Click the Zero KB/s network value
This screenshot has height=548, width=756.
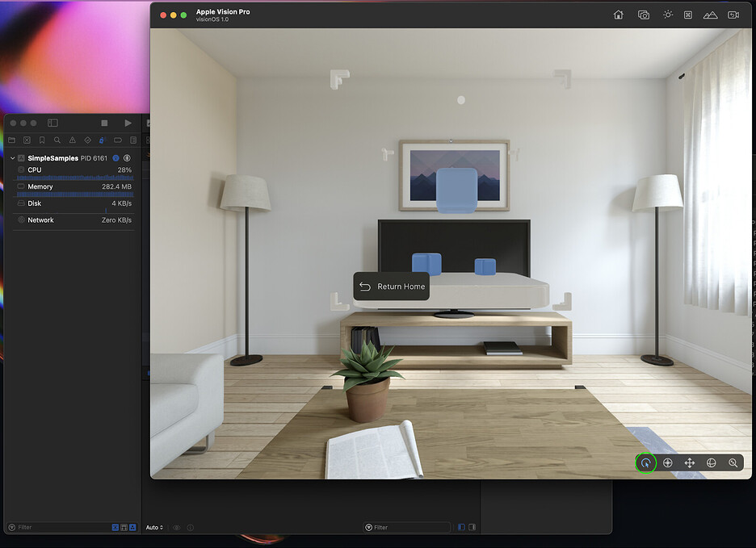116,220
